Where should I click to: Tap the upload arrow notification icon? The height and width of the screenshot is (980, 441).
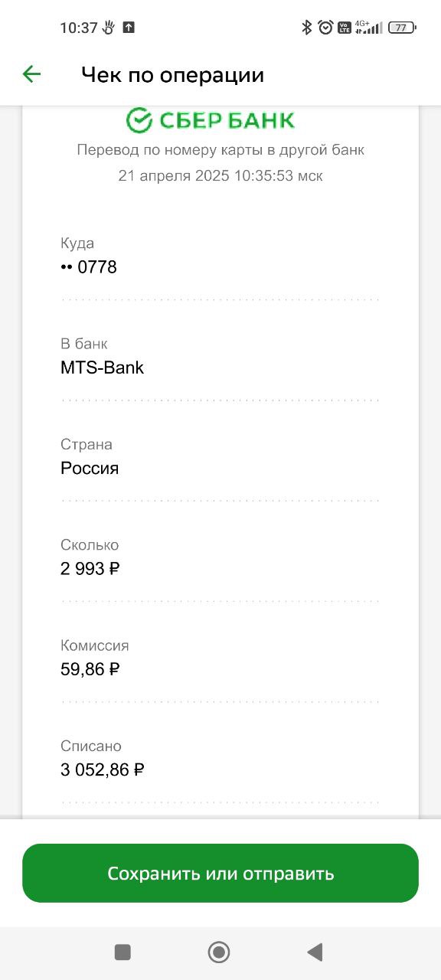click(x=129, y=28)
